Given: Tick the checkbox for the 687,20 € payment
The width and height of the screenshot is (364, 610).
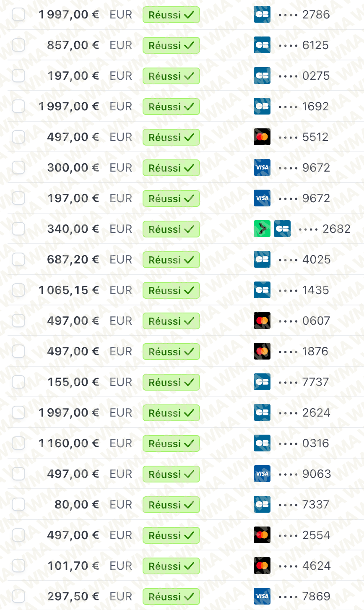Looking at the screenshot, I should (x=18, y=260).
